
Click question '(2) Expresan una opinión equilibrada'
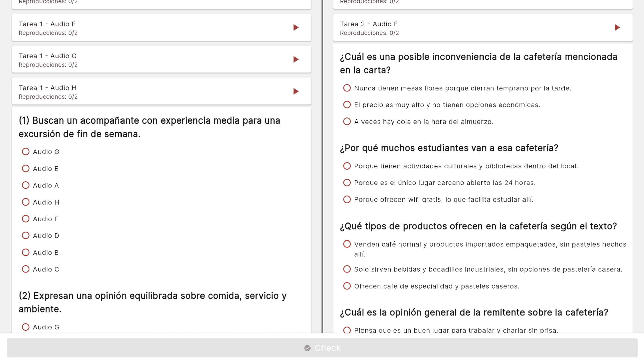[x=152, y=302]
